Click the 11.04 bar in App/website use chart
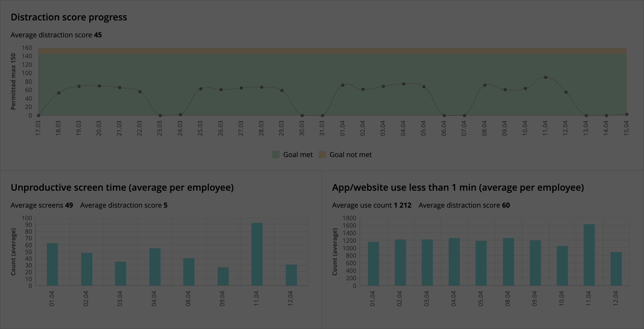644x329 pixels. click(589, 255)
